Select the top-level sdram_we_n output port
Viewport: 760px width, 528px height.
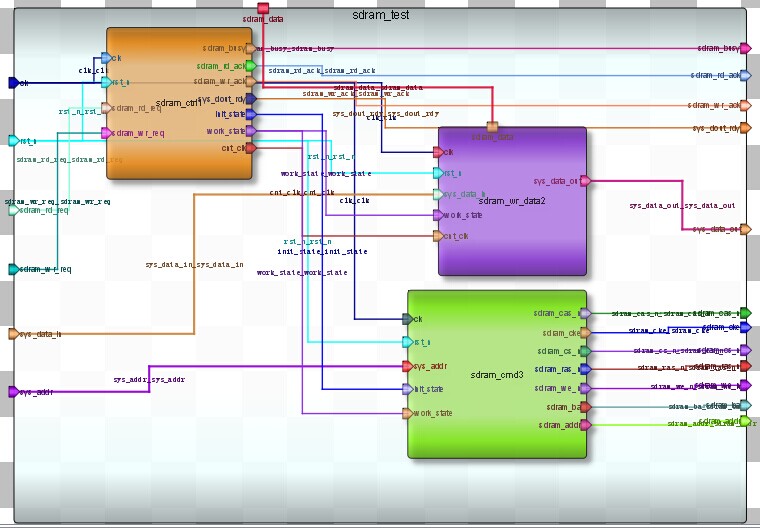[745, 386]
